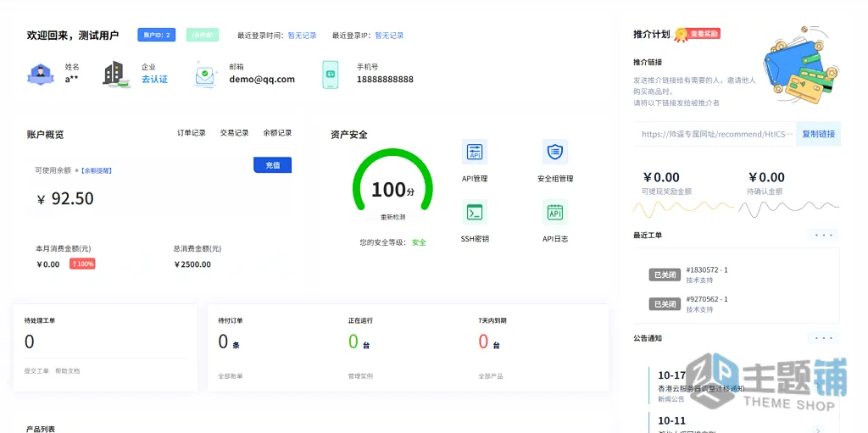The image size is (868, 433).
Task: Click the phone number 18888888888
Action: (385, 79)
